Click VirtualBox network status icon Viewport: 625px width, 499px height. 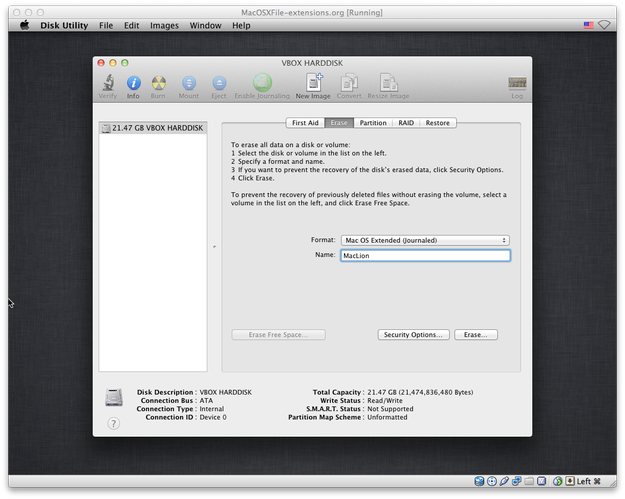(x=517, y=481)
